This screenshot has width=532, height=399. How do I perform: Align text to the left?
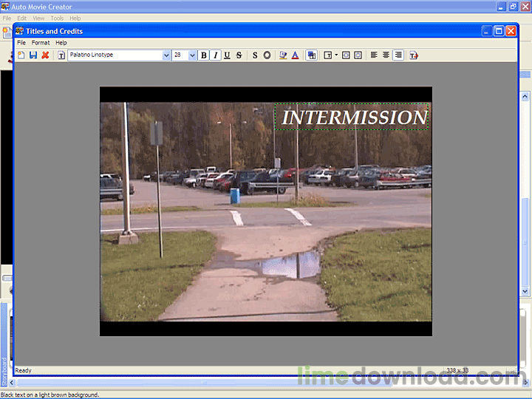[374, 55]
